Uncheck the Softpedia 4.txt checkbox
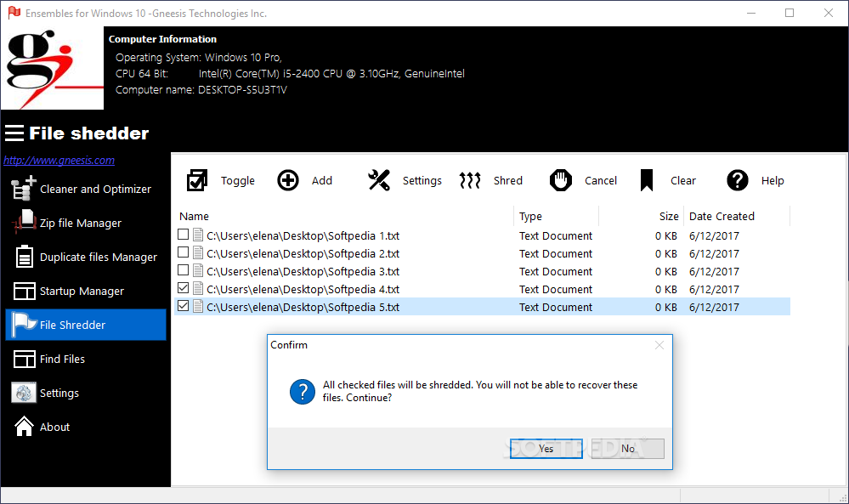This screenshot has height=504, width=849. coord(183,288)
